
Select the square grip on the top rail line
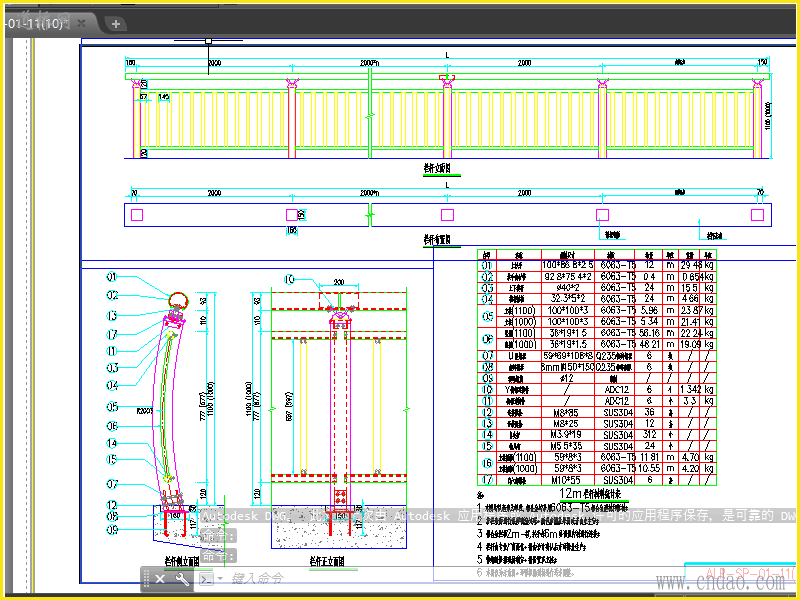[208, 41]
